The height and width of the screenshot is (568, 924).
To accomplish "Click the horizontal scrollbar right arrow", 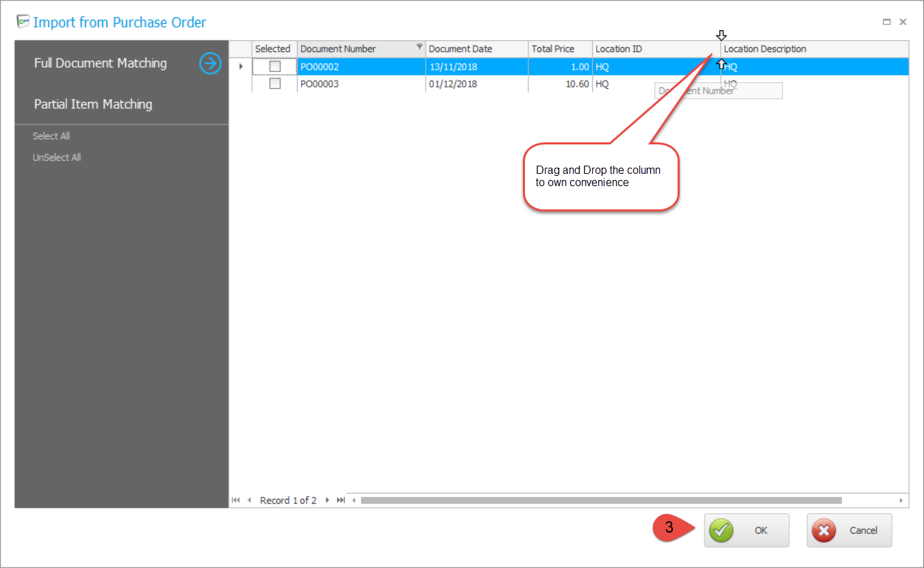I will [x=901, y=500].
